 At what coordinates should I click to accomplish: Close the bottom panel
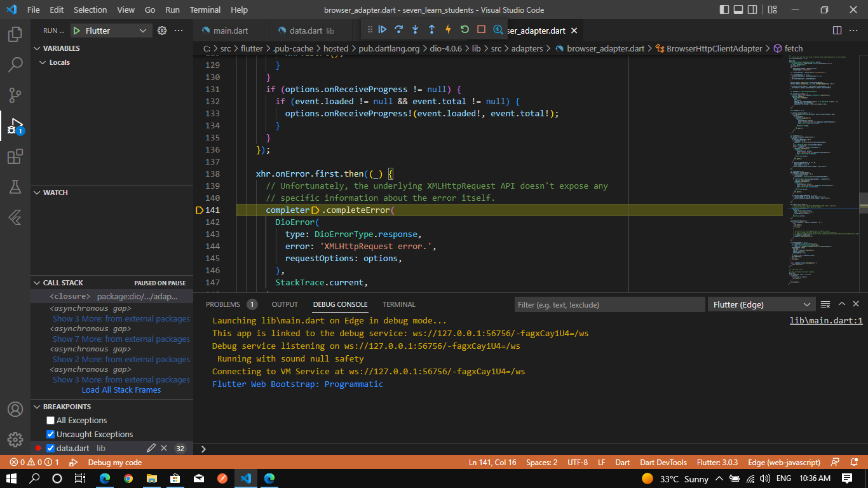(x=857, y=304)
